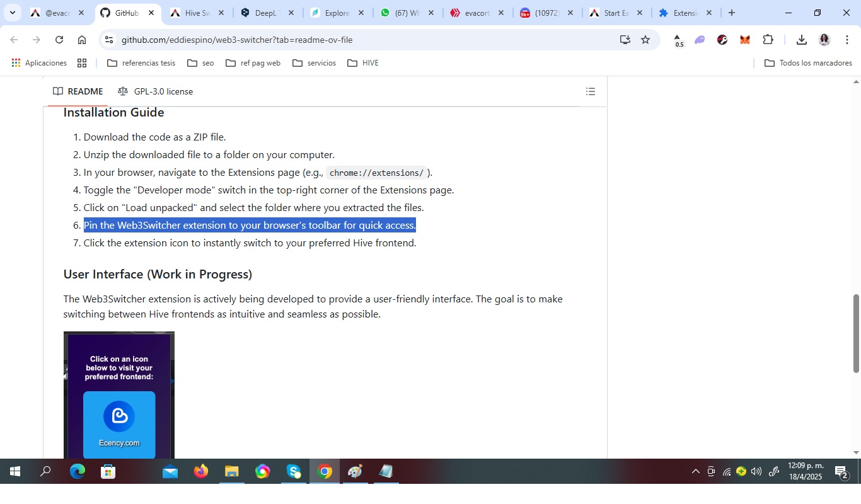
Task: Click the taskbar clock and date
Action: tap(806, 471)
